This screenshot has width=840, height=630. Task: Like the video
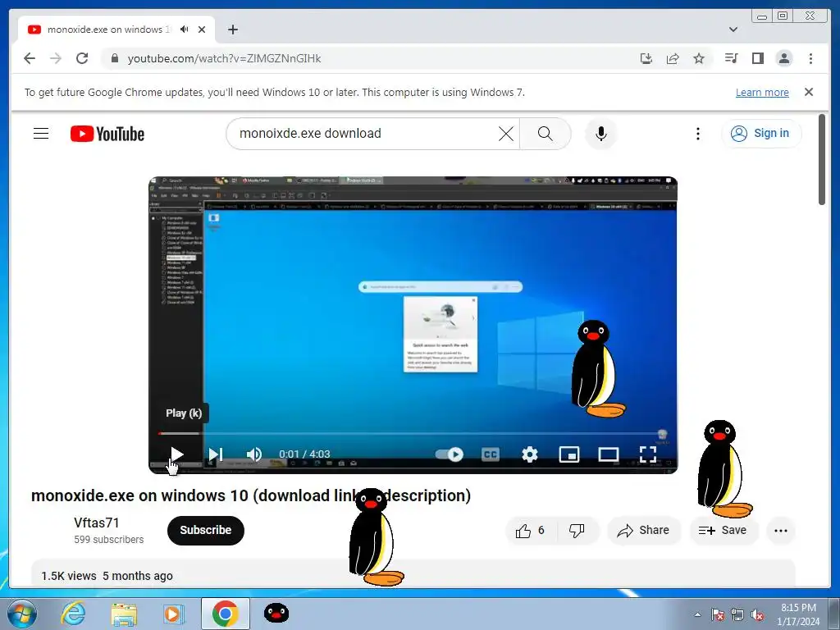click(531, 531)
